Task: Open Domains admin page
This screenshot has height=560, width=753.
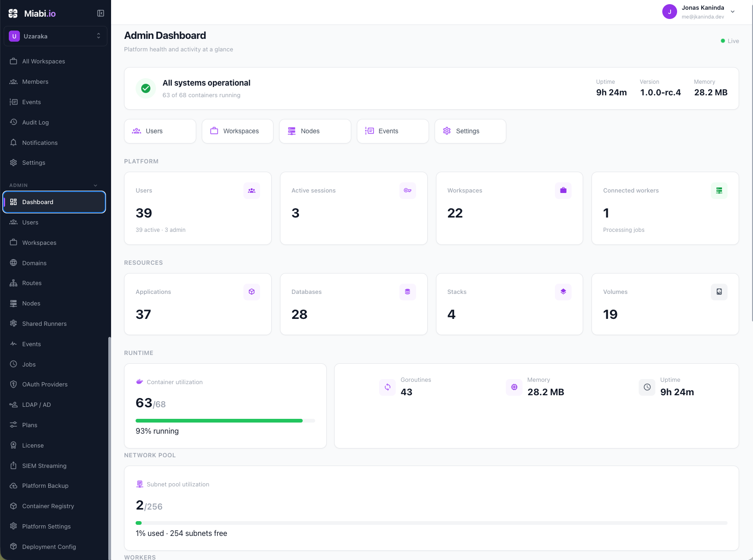Action: click(x=55, y=263)
